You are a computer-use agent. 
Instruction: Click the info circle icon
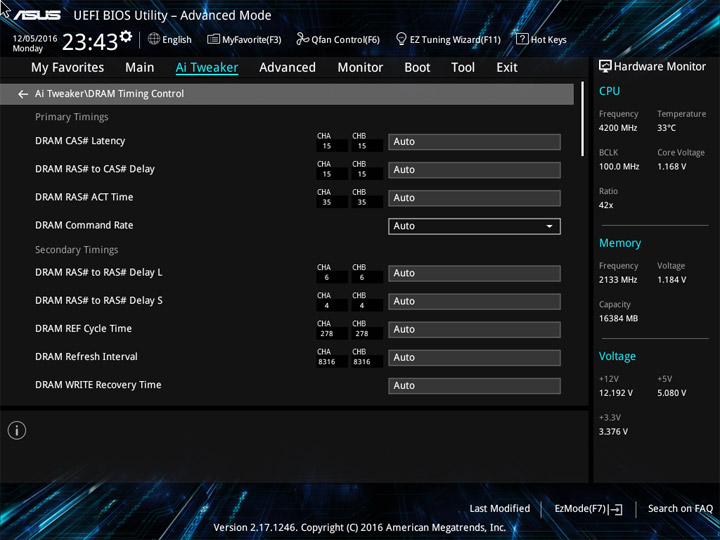tap(17, 430)
